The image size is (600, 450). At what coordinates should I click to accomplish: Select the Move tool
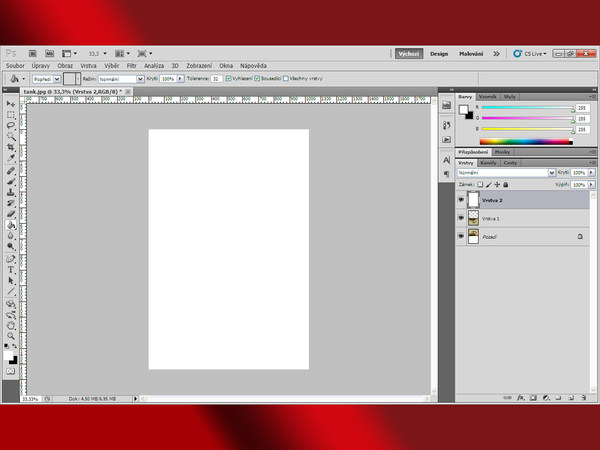click(x=11, y=104)
